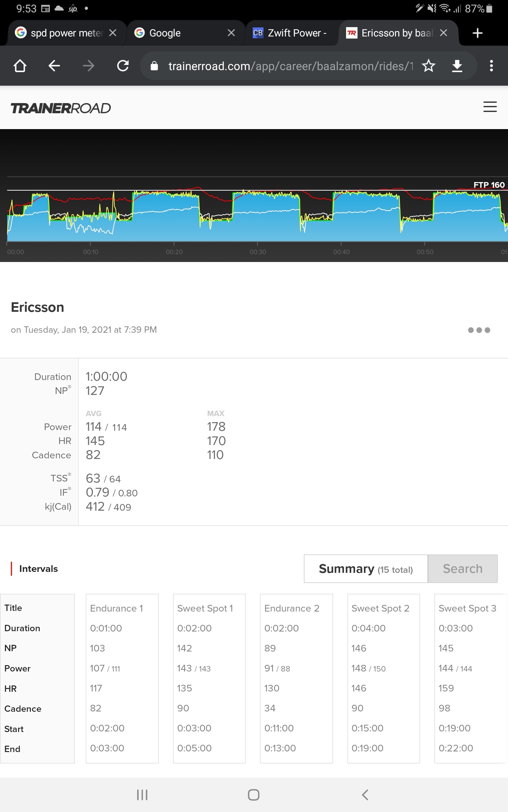Screen dimensions: 508x812
Task: Tap the battery 87% status indicator
Action: pos(478,8)
